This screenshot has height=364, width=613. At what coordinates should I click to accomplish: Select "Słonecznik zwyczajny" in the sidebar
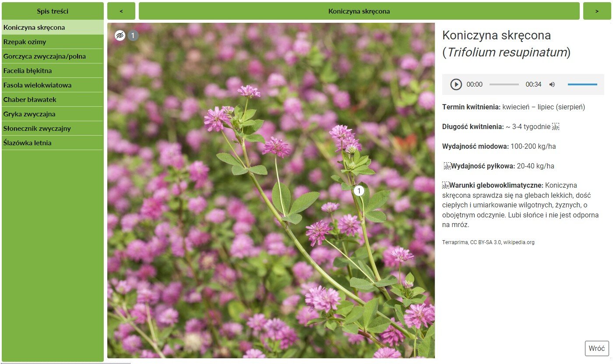tap(52, 128)
